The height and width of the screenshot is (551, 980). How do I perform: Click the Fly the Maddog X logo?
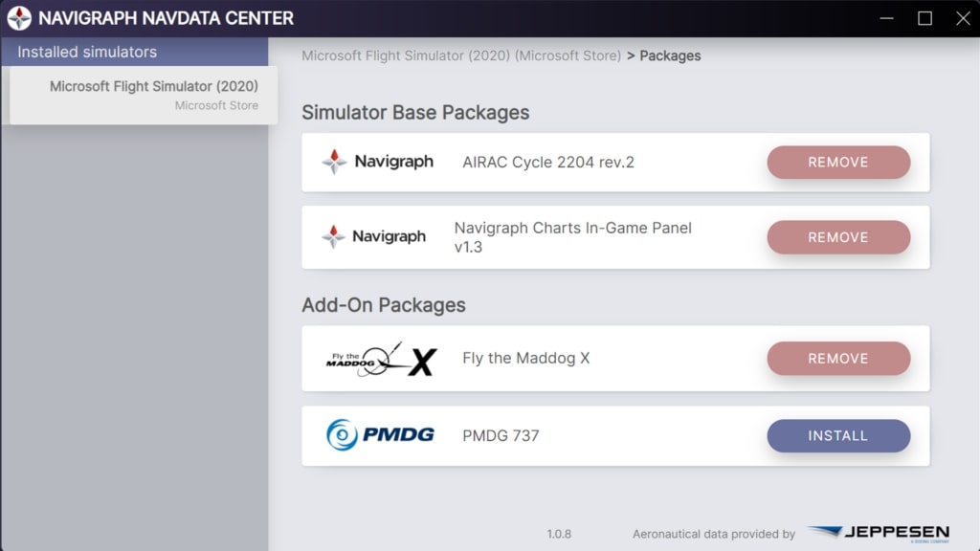pos(380,359)
